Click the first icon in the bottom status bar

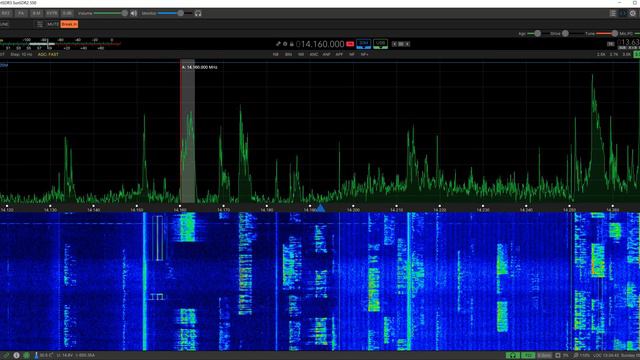[5, 356]
